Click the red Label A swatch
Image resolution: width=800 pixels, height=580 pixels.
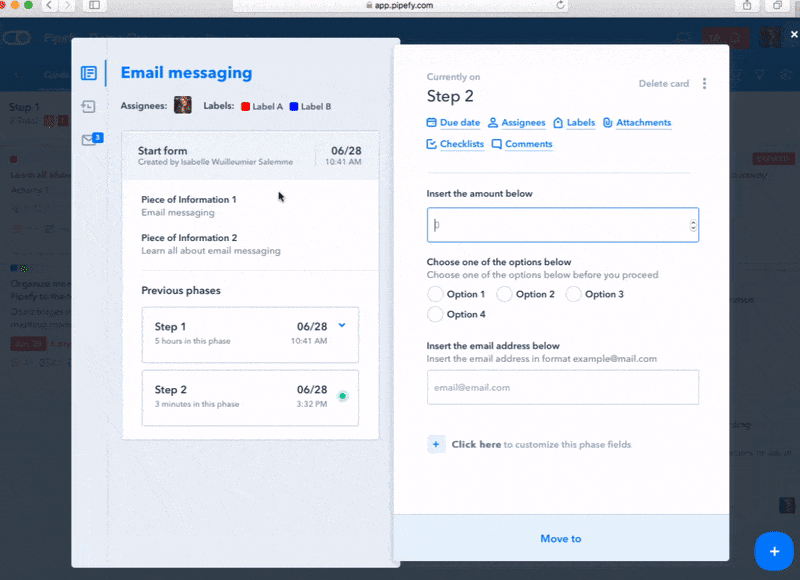(x=246, y=106)
